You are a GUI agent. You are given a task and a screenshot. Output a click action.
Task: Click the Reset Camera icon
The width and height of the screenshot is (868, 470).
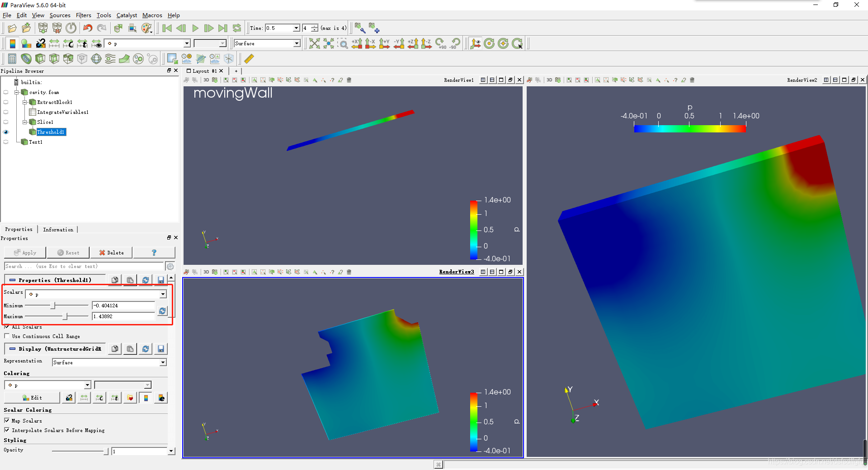click(x=315, y=43)
